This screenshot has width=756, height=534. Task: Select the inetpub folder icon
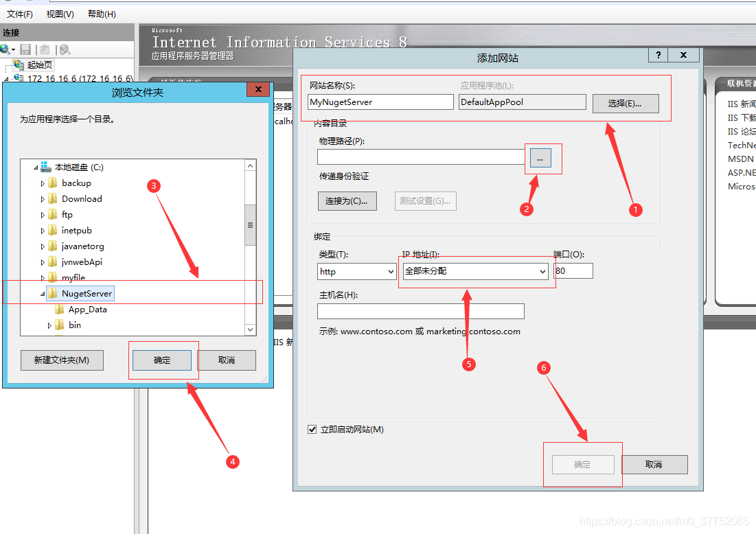[x=53, y=231]
